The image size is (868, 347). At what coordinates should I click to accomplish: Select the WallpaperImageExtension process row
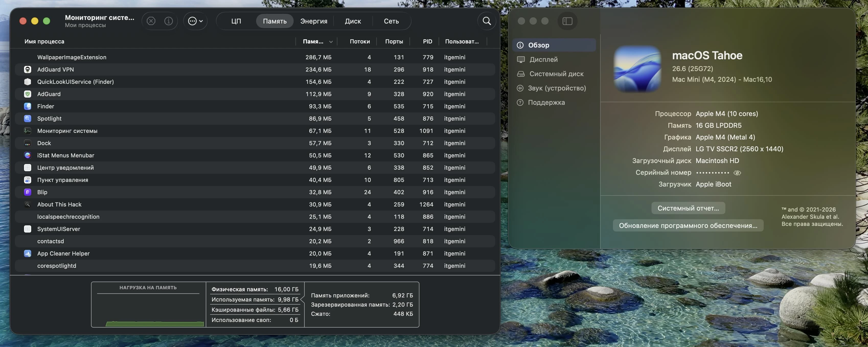coord(255,57)
